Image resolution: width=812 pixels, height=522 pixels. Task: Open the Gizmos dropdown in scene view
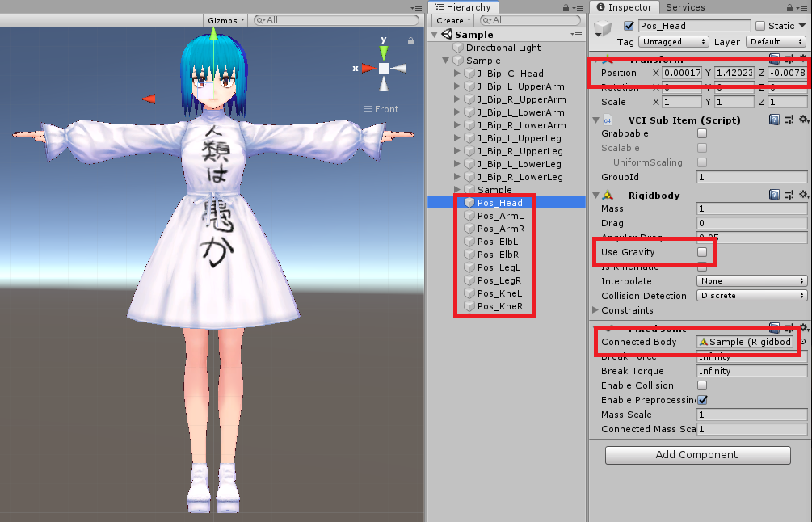(225, 20)
